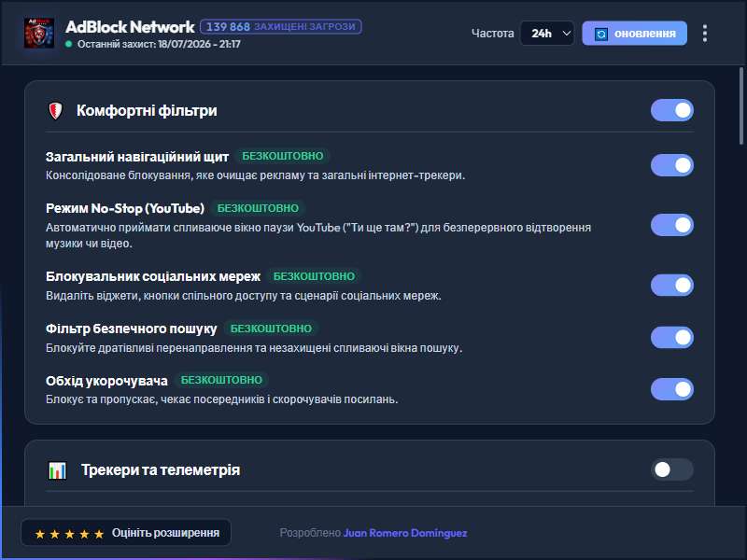Click the refresh icon in the оновлення button
747x560 pixels.
[601, 34]
